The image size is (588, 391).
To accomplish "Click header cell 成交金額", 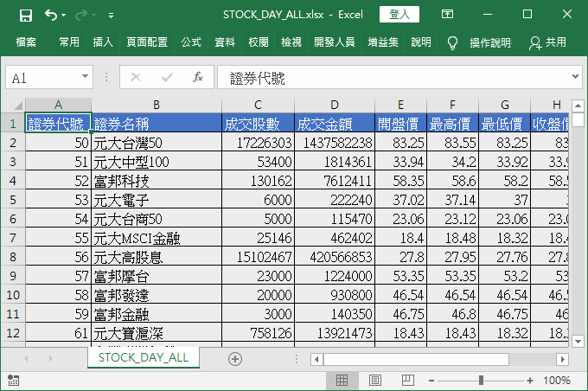I will (x=335, y=123).
